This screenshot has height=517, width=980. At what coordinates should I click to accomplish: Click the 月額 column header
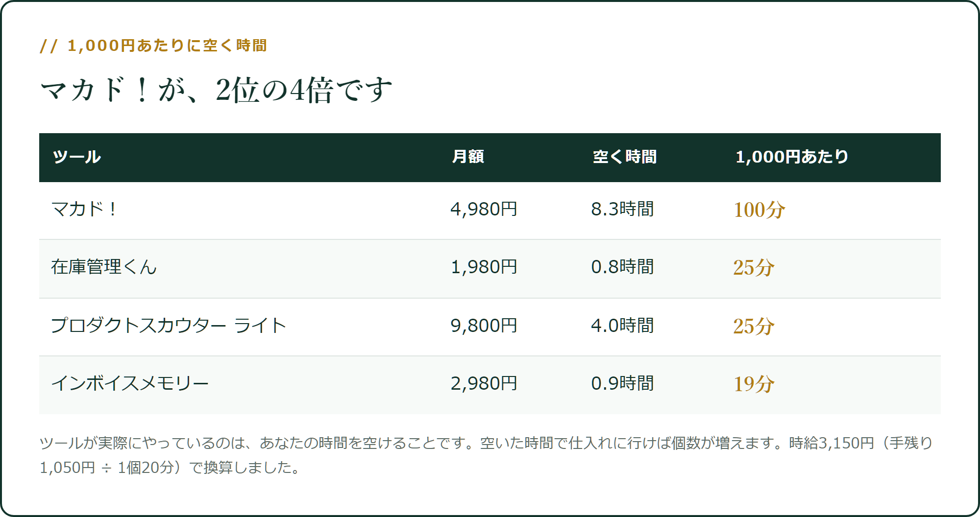[468, 157]
